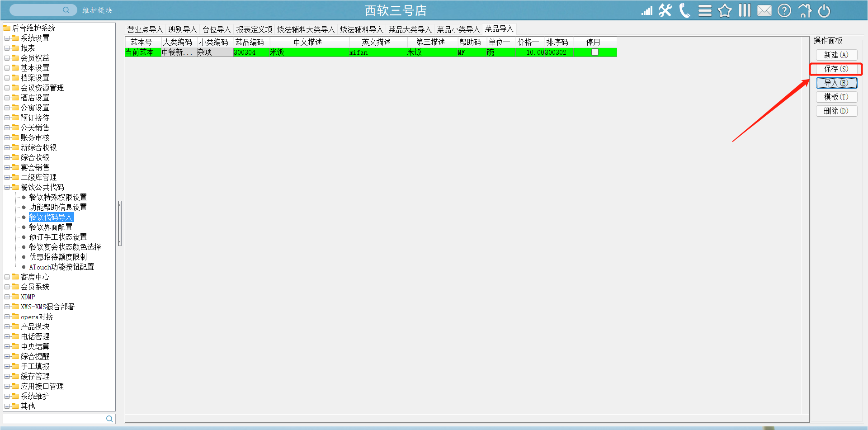Click the three horizontal lines menu icon
This screenshot has height=430, width=868.
coord(705,10)
